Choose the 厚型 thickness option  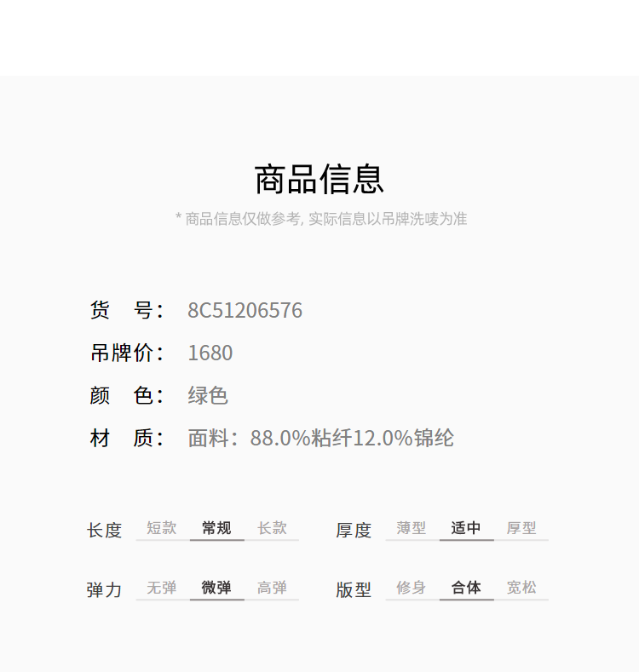(521, 528)
